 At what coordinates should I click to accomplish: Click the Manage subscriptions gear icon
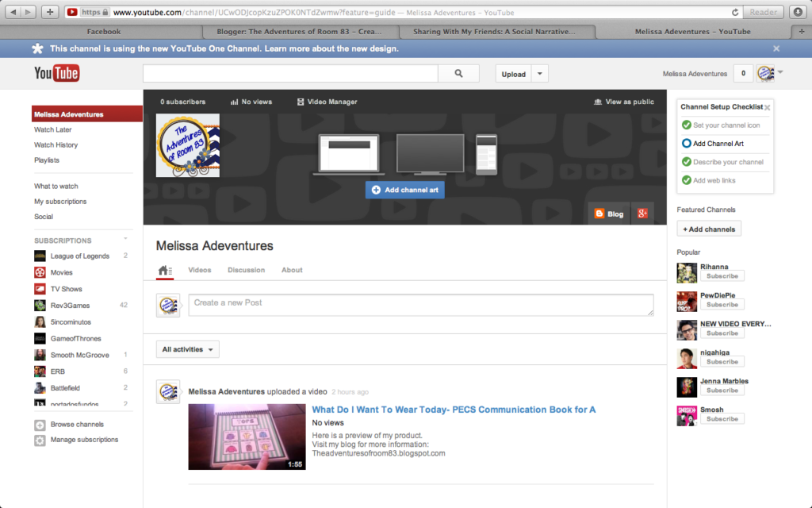click(x=40, y=441)
